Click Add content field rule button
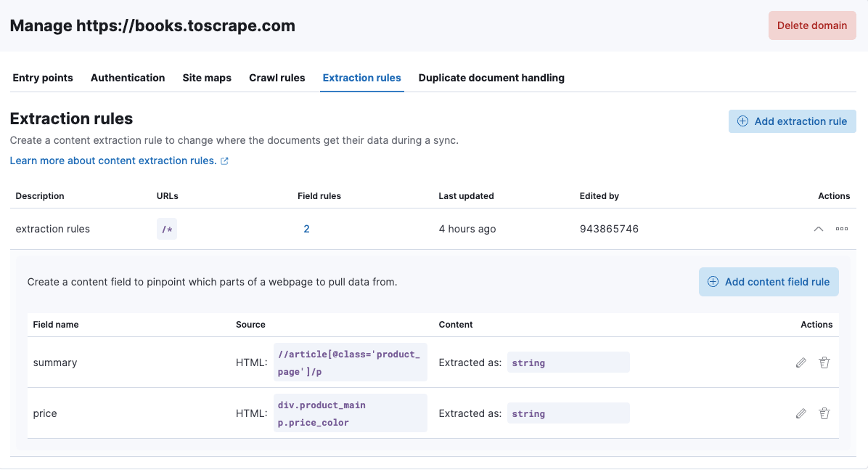868x470 pixels. (x=769, y=282)
